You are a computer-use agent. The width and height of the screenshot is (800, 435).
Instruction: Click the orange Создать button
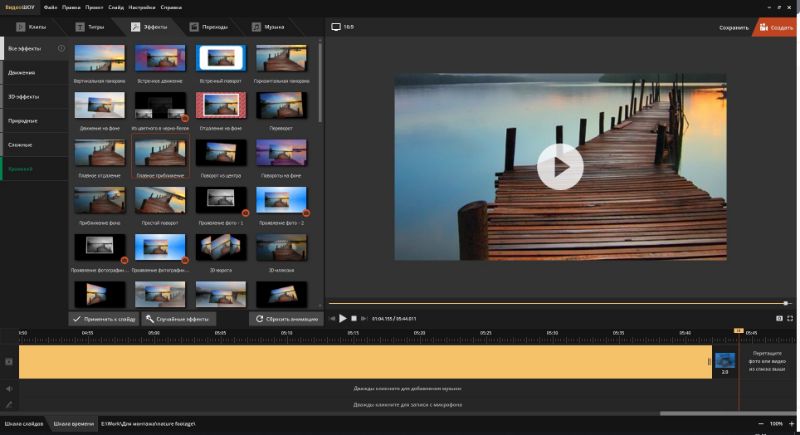pyautogui.click(x=777, y=28)
